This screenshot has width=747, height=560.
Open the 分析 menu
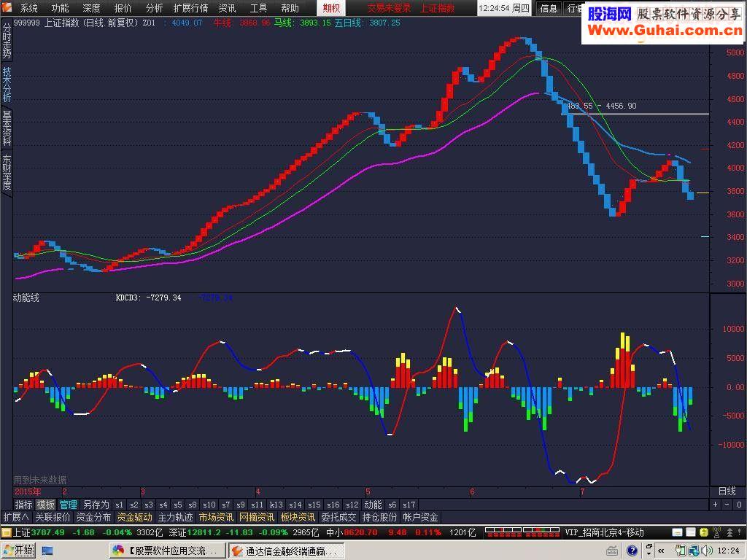(155, 7)
